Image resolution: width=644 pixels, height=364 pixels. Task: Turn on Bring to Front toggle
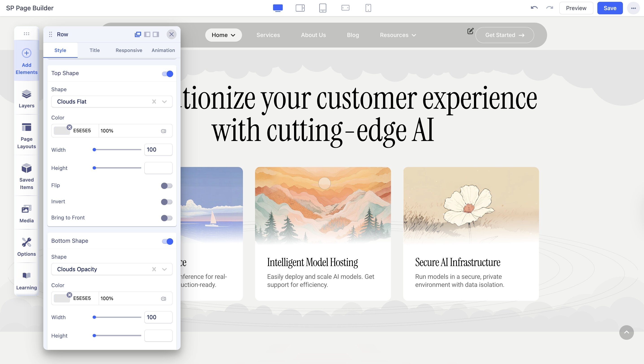(167, 218)
